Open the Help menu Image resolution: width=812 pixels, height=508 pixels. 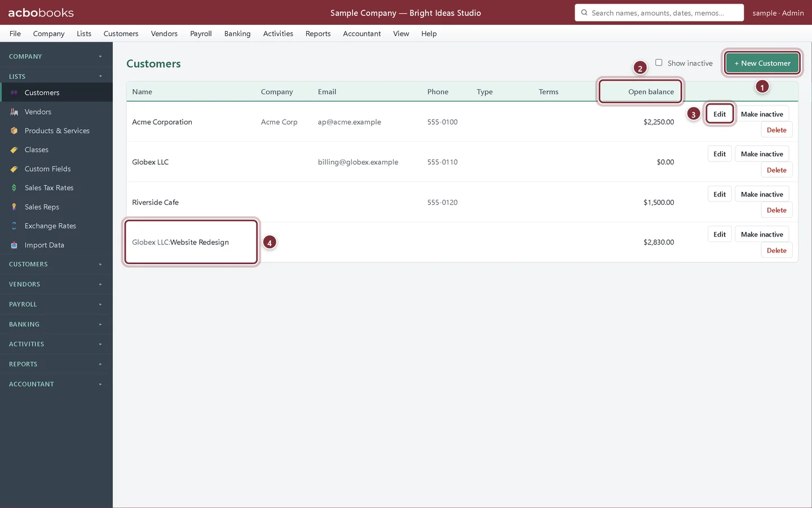[x=429, y=34]
